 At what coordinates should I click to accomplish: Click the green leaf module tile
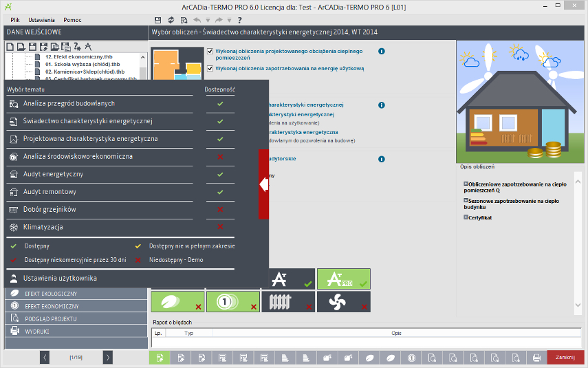(x=177, y=301)
